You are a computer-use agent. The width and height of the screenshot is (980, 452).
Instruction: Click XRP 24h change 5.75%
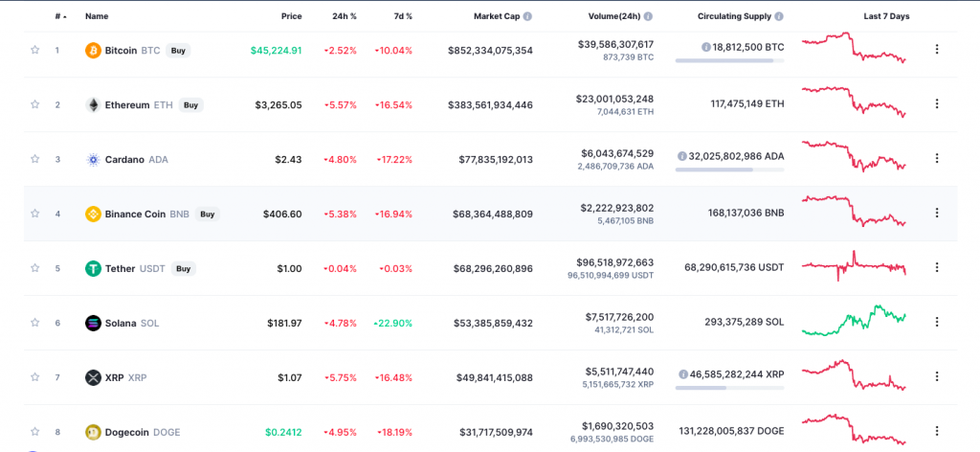click(x=341, y=377)
